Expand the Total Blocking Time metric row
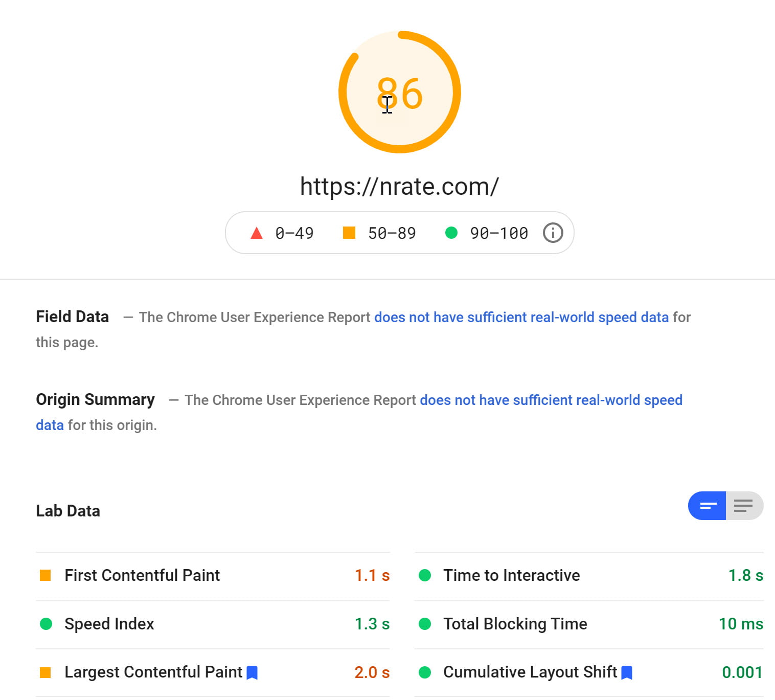 [x=589, y=624]
